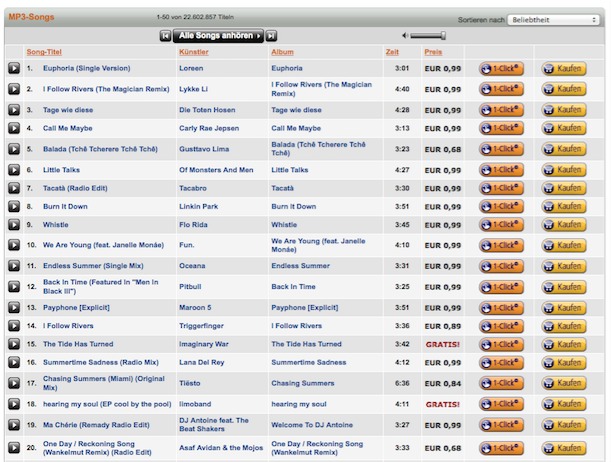Viewport: 611px width, 462px height.
Task: Adjust the volume slider
Action: coord(432,36)
